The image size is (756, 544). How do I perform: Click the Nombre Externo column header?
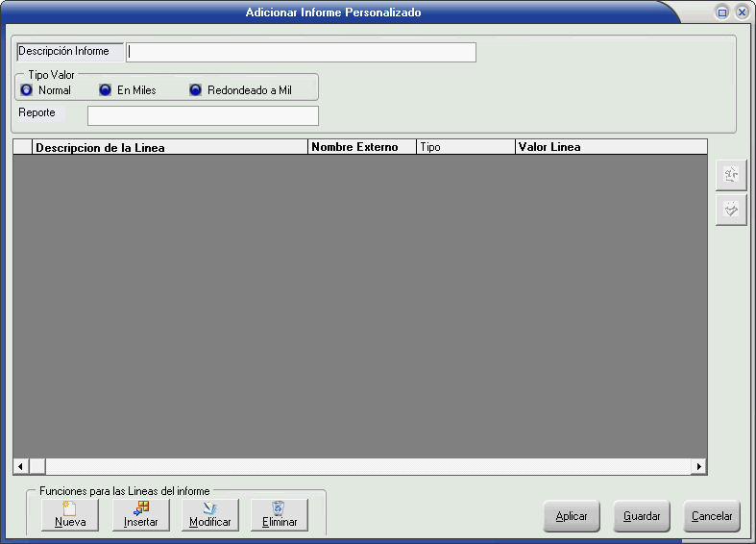(x=361, y=147)
